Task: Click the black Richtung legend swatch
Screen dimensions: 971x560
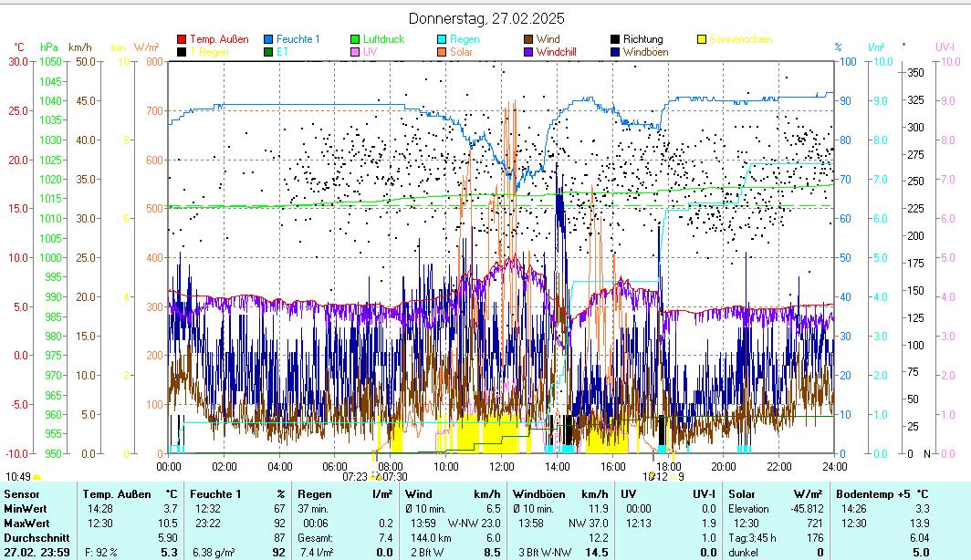Action: pyautogui.click(x=616, y=39)
